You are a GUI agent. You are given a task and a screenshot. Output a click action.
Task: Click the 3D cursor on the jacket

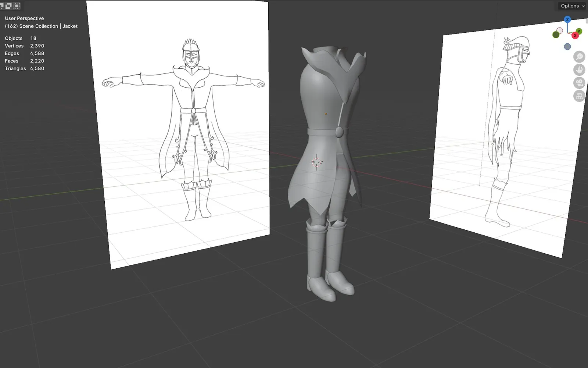pyautogui.click(x=316, y=162)
